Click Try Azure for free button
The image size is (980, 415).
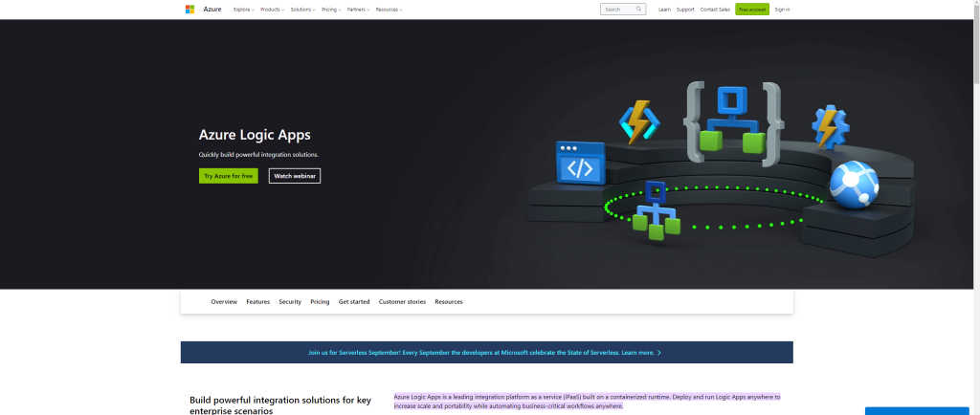[228, 176]
